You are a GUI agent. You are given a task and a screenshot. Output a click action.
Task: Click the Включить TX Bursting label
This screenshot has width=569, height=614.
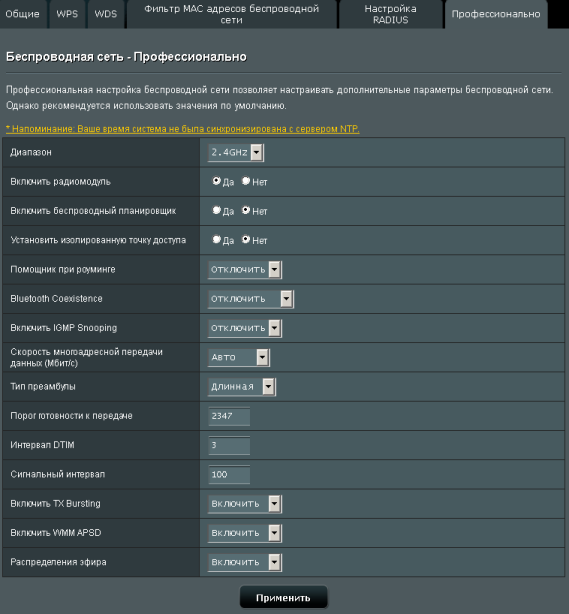55,504
